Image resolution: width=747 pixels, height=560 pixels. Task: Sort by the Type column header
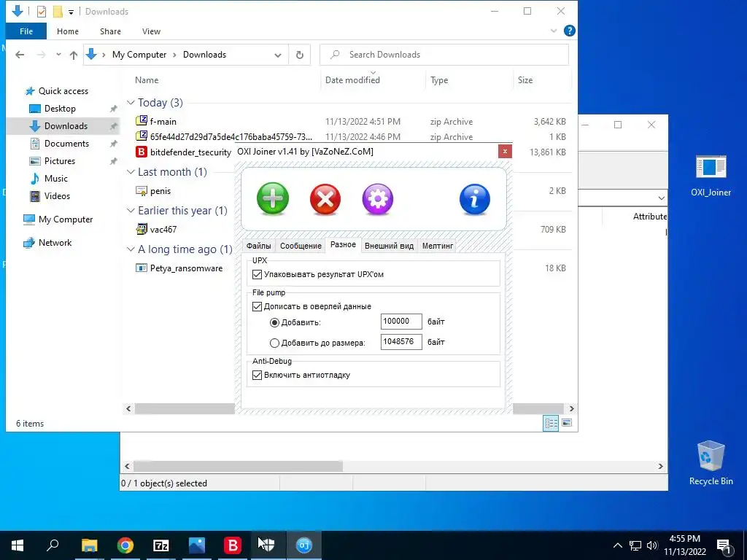(438, 80)
